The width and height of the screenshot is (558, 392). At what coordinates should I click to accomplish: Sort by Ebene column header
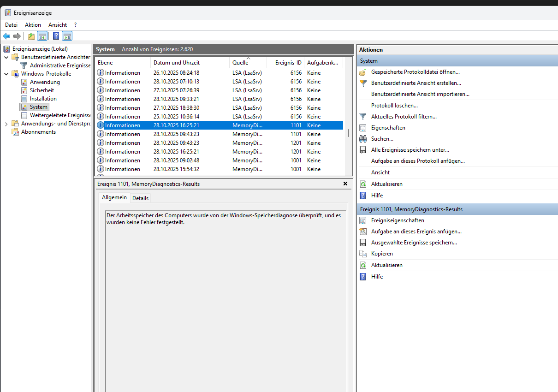pos(123,63)
